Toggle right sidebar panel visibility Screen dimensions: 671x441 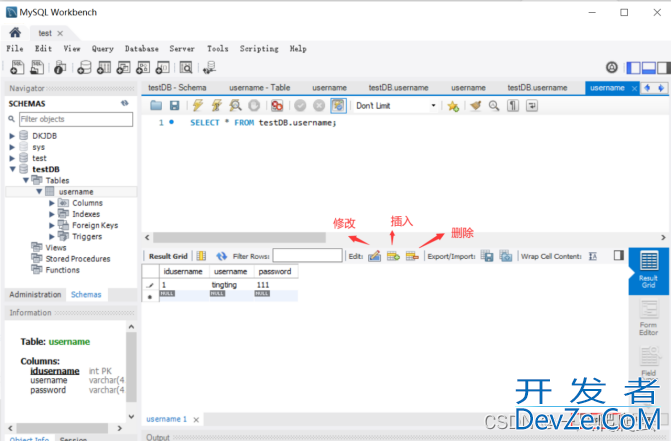click(663, 68)
